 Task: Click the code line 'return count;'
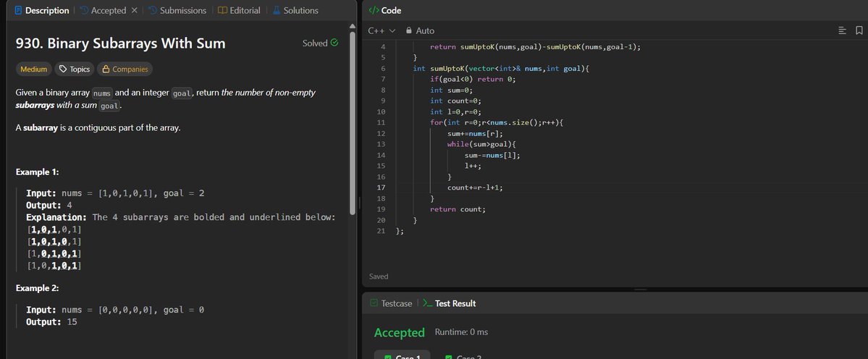tap(458, 209)
